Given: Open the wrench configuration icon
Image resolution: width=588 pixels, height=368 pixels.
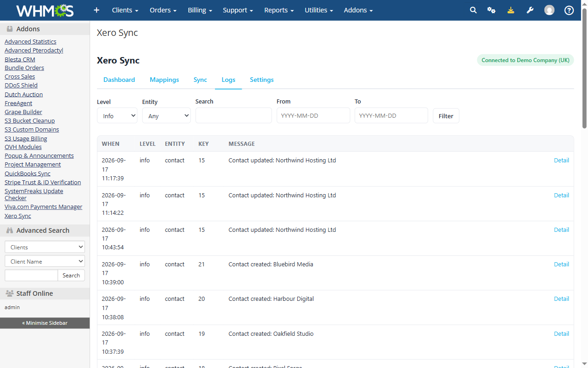Looking at the screenshot, I should 530,10.
